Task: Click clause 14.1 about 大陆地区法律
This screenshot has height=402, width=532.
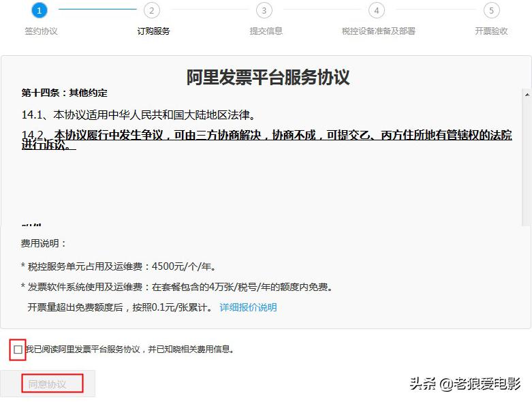Action: (x=138, y=114)
